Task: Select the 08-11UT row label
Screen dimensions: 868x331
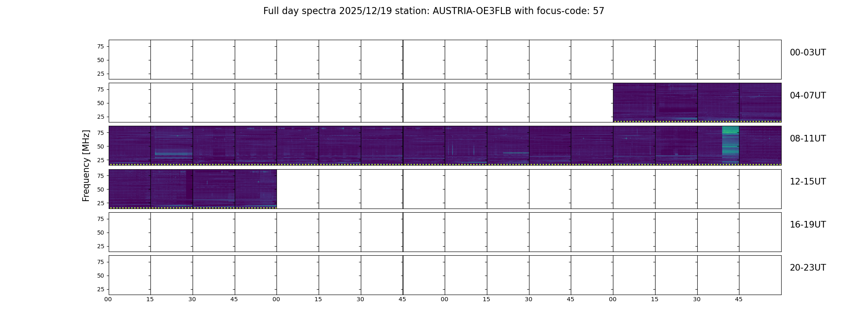Action: click(808, 139)
